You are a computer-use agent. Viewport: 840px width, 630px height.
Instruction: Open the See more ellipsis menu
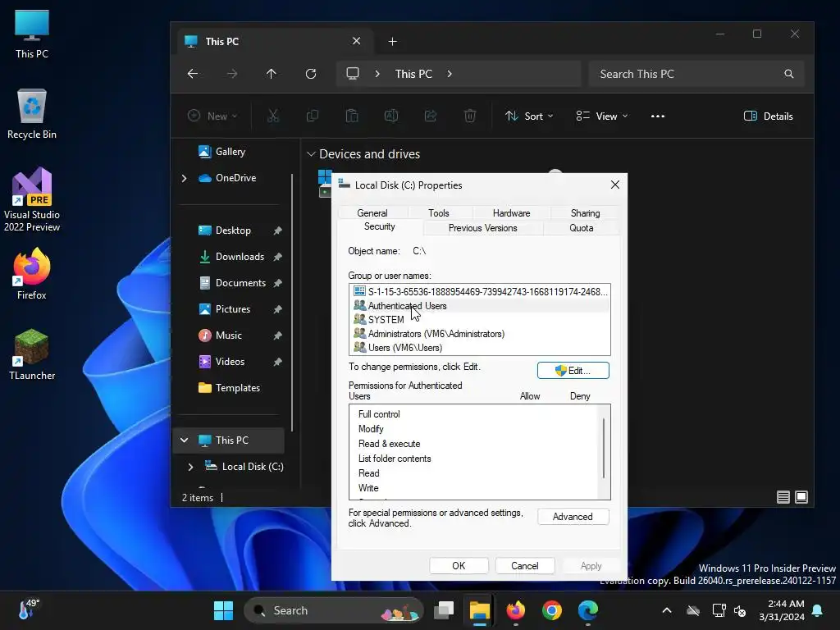(x=658, y=116)
